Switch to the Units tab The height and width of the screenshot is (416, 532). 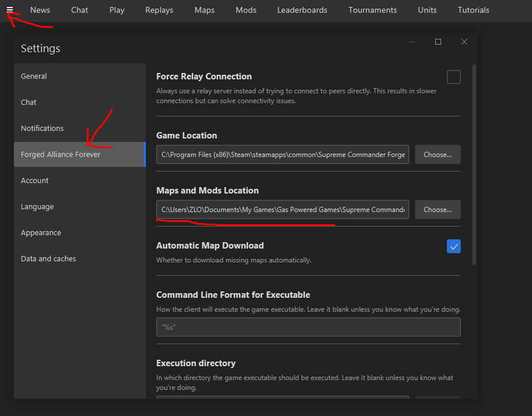tap(427, 10)
